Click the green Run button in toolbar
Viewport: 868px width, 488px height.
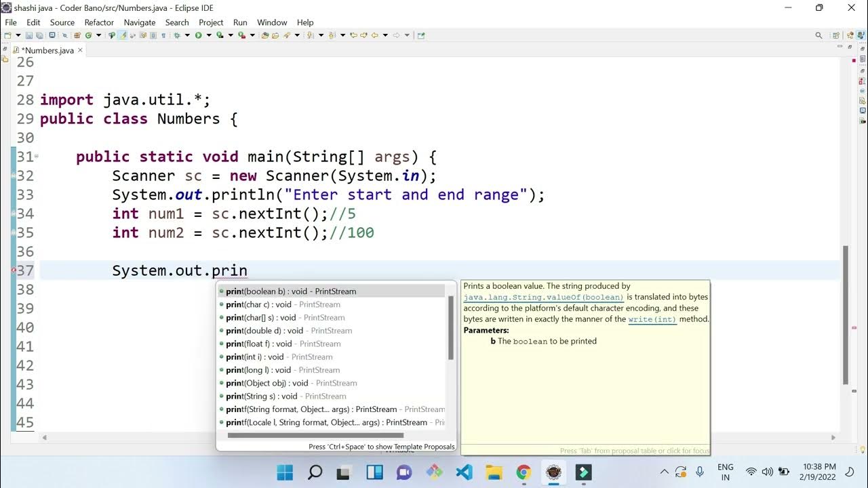[198, 35]
